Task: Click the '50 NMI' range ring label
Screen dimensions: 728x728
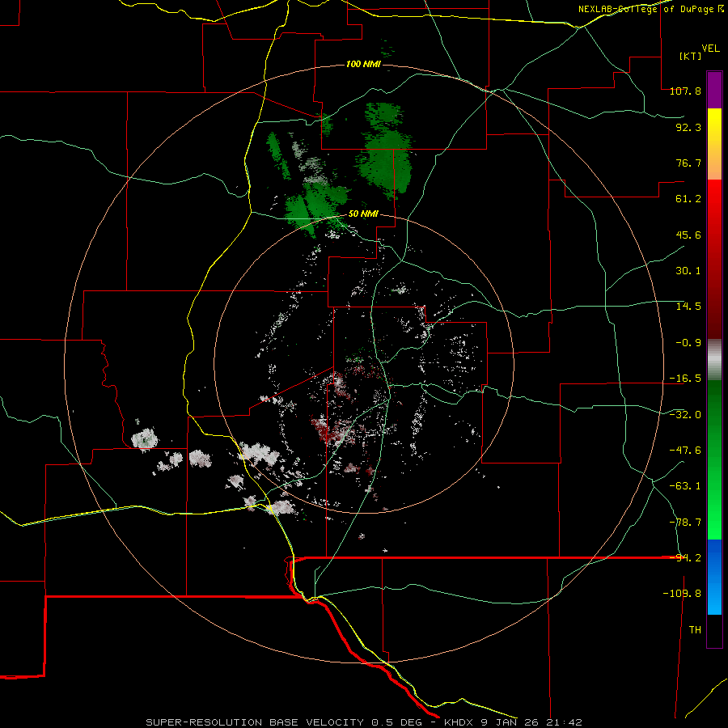Action: pos(363,214)
